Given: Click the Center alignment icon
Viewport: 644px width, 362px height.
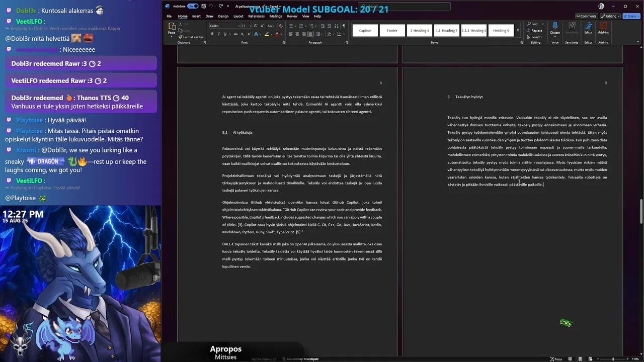Looking at the screenshot, I should click(x=297, y=34).
